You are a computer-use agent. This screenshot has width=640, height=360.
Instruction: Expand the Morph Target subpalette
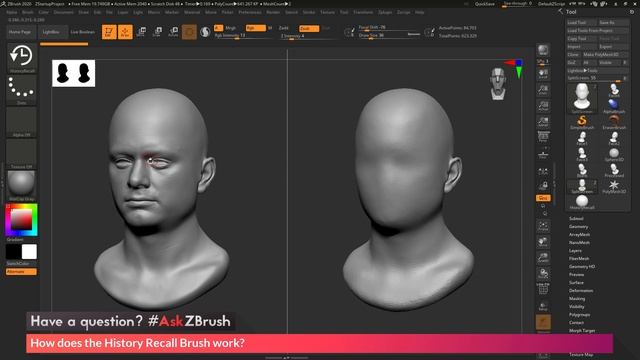pyautogui.click(x=582, y=331)
